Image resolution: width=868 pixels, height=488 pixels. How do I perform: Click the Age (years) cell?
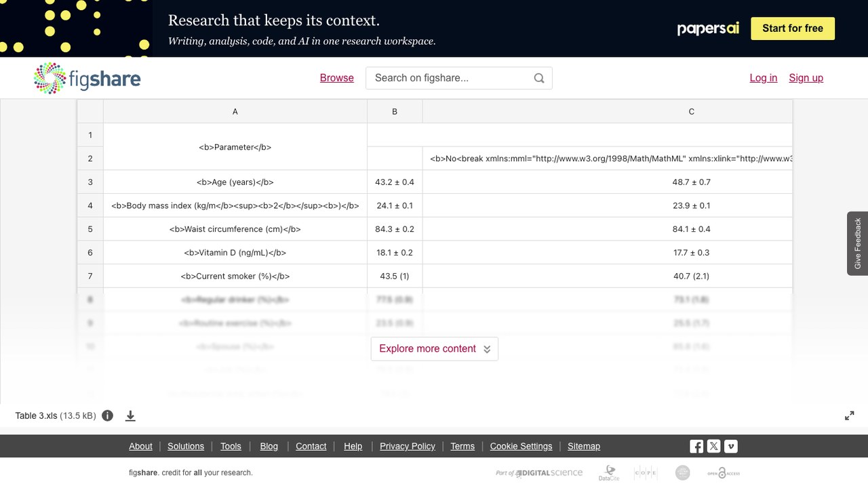pos(235,182)
